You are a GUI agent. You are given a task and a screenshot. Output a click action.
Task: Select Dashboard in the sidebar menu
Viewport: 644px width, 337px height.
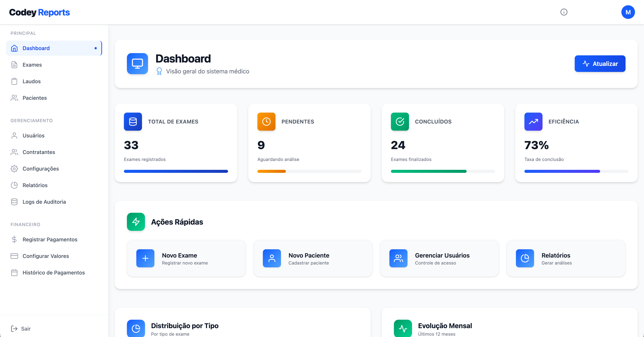click(x=36, y=48)
